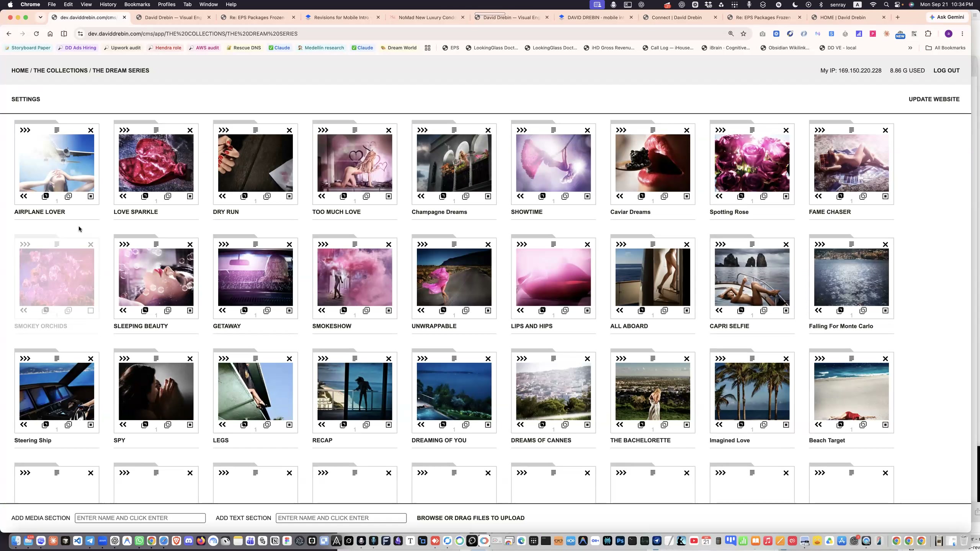
Task: Click outlined stack icon on Falling For Monte Carlo
Action: pyautogui.click(x=863, y=310)
